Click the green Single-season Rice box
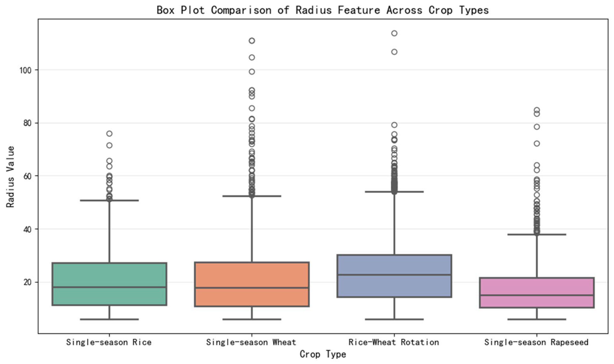Screen dimensions: 614x364 (x=109, y=284)
